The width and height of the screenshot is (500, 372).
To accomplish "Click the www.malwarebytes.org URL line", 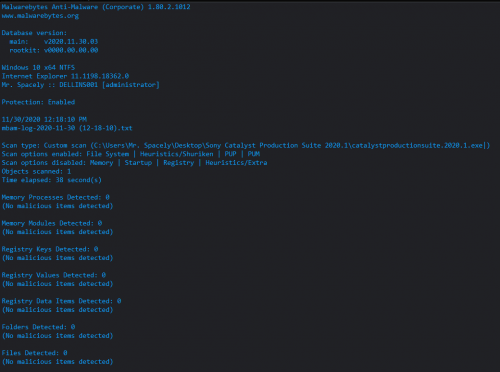I will coord(40,16).
